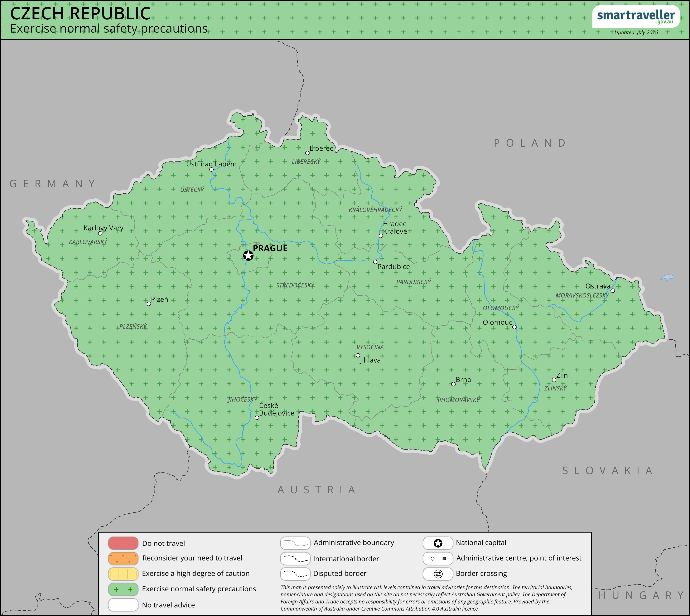Click the orange Reconsider your need swatch
The height and width of the screenshot is (616, 690).
(x=123, y=559)
